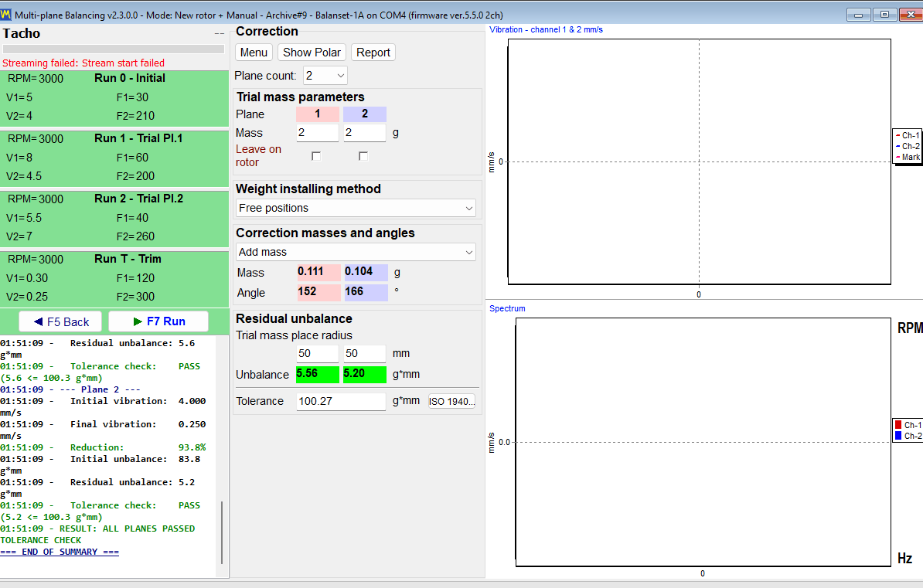Edit the Tolerance 100.27 field
Image resolution: width=923 pixels, height=588 pixels.
341,402
